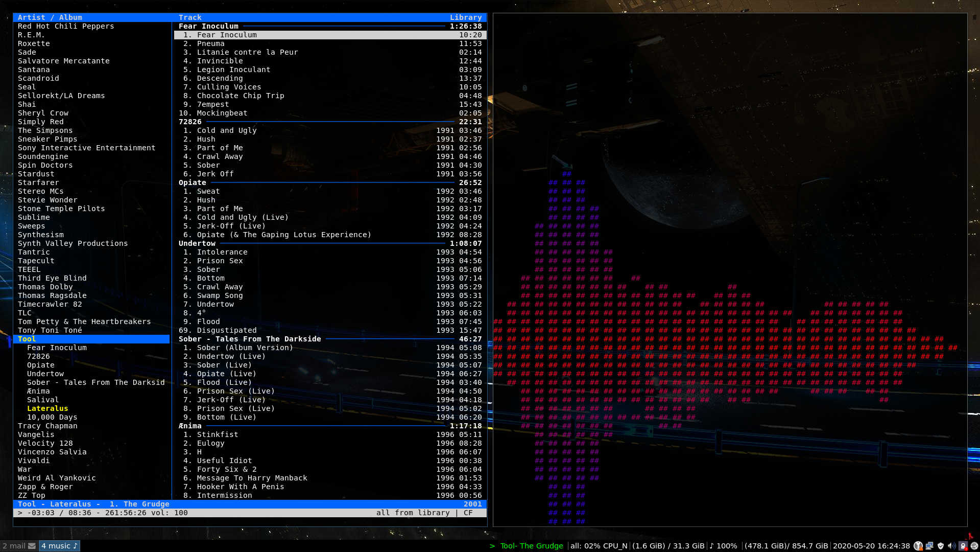This screenshot has width=980, height=552.
Task: Select track 5. Forty Six & 2
Action: tap(330, 469)
